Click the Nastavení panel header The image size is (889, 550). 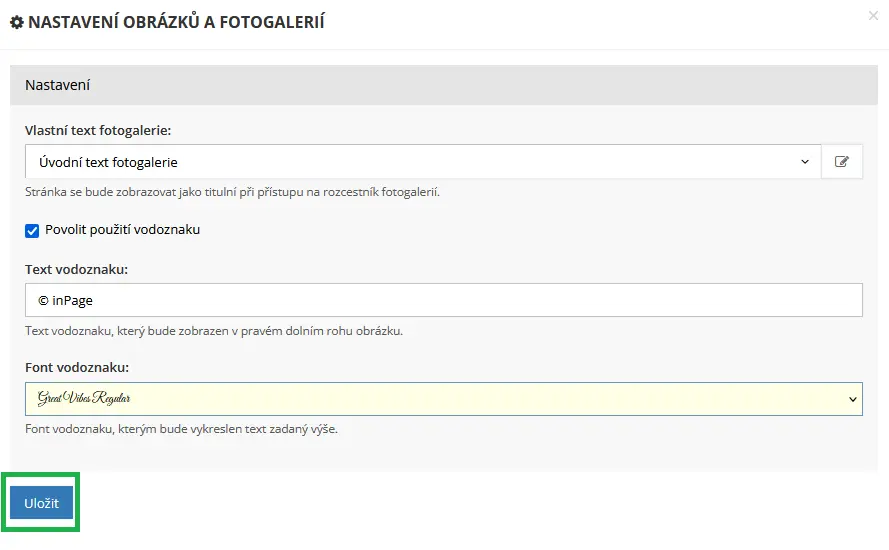coord(444,85)
